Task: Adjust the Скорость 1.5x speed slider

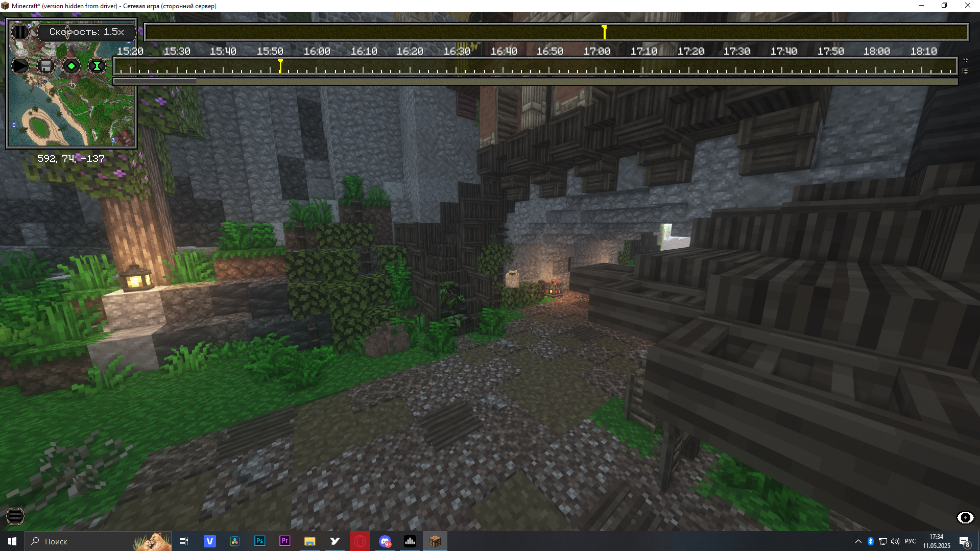Action: tap(86, 32)
